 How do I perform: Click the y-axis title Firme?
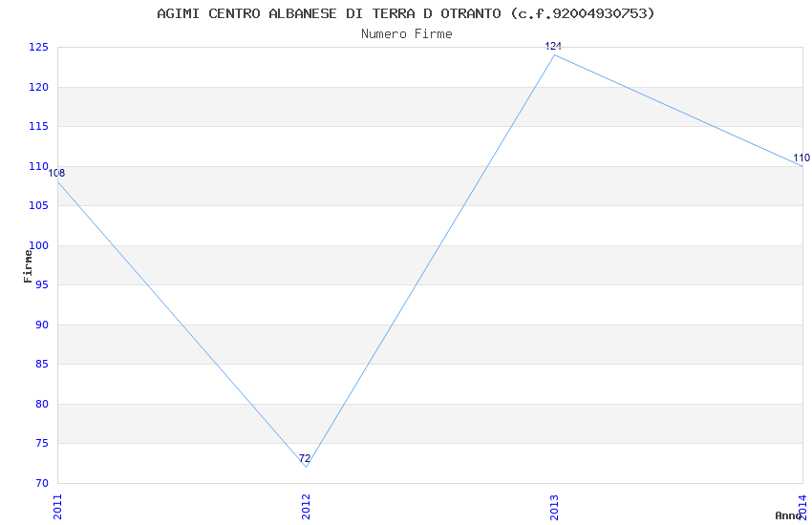[x=28, y=266]
